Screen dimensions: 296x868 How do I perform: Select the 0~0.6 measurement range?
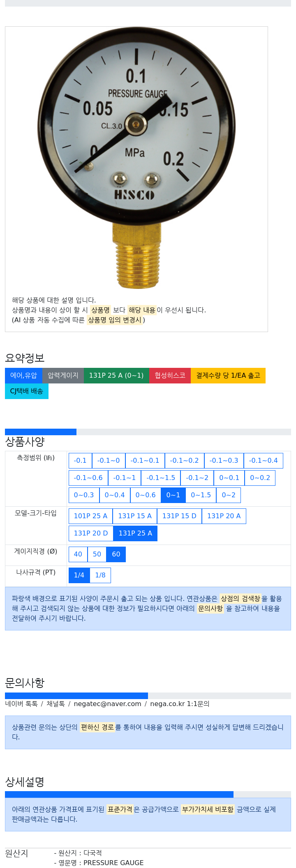coord(146,495)
